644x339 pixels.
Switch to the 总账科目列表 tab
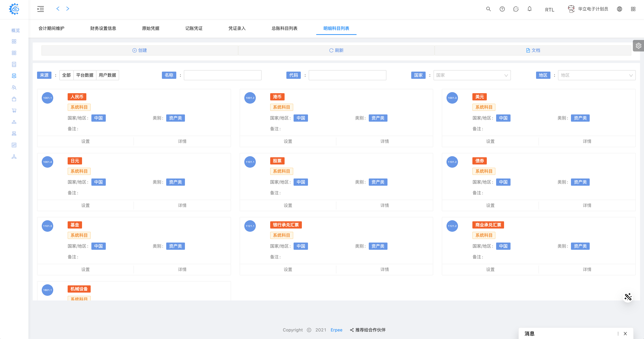click(x=285, y=28)
